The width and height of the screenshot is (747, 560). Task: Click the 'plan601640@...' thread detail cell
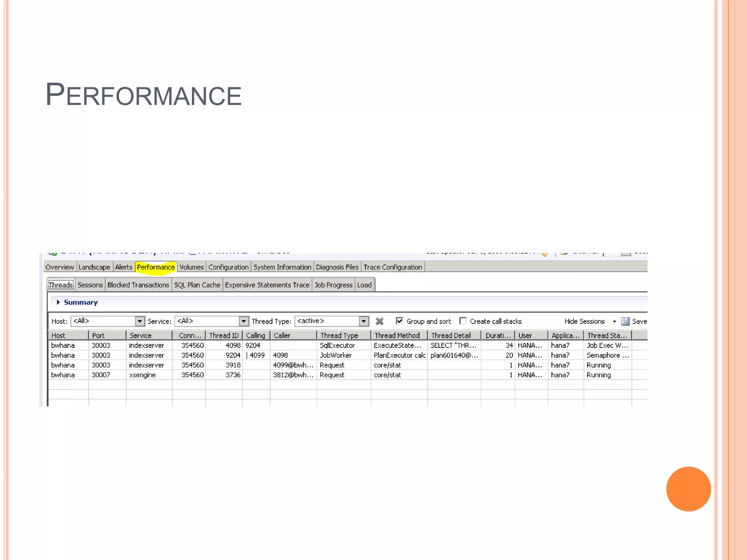click(454, 355)
